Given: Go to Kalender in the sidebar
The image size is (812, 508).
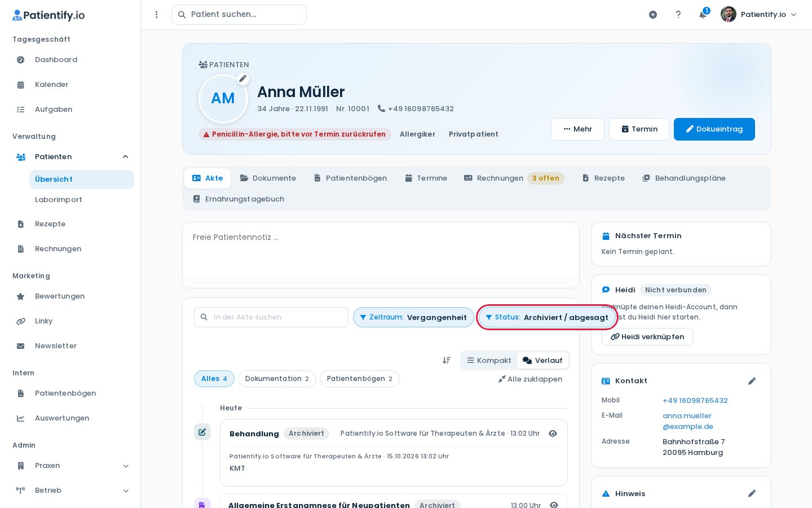Looking at the screenshot, I should click(70, 85).
